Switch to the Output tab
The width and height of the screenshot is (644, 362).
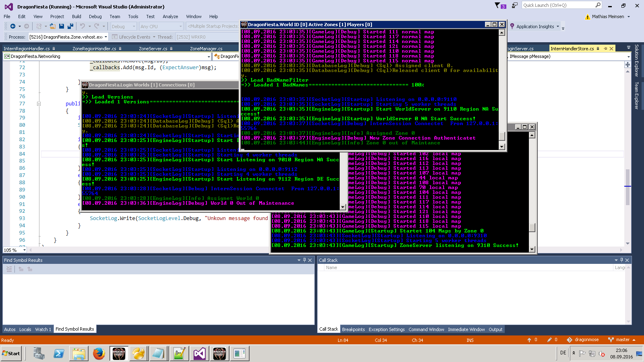(x=495, y=329)
